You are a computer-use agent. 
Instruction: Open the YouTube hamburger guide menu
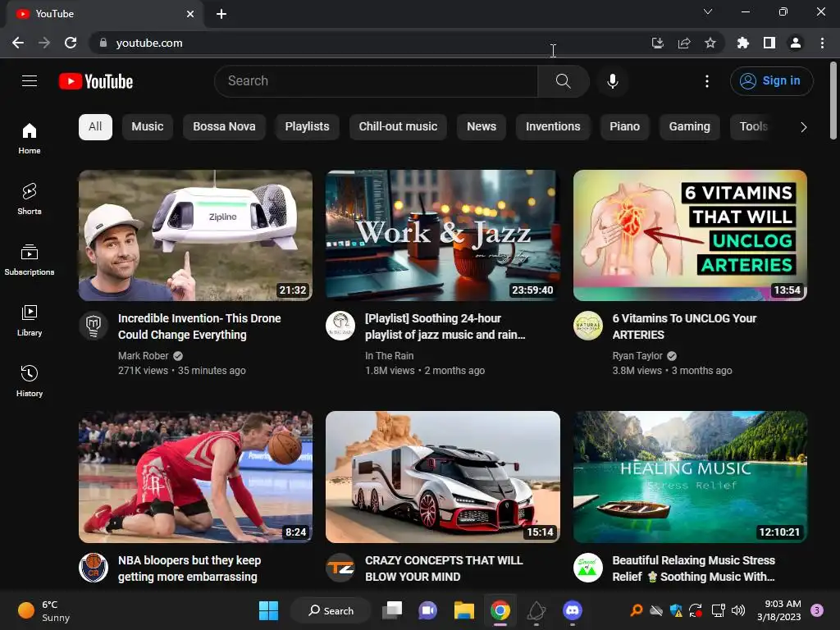pos(30,81)
